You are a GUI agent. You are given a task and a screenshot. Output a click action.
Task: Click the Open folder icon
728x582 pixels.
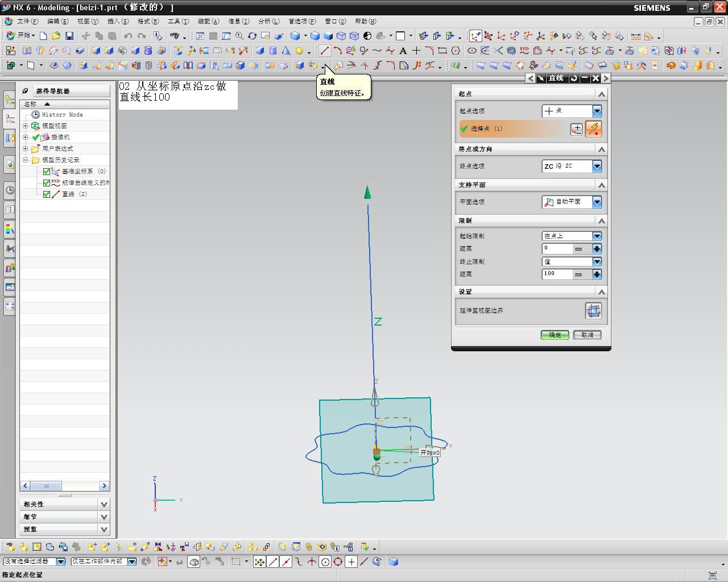point(56,36)
